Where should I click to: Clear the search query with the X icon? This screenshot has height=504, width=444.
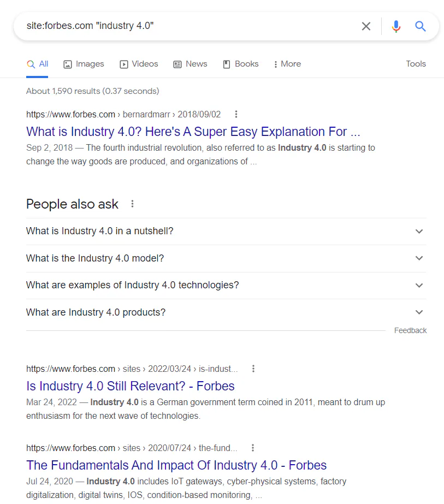(x=366, y=26)
